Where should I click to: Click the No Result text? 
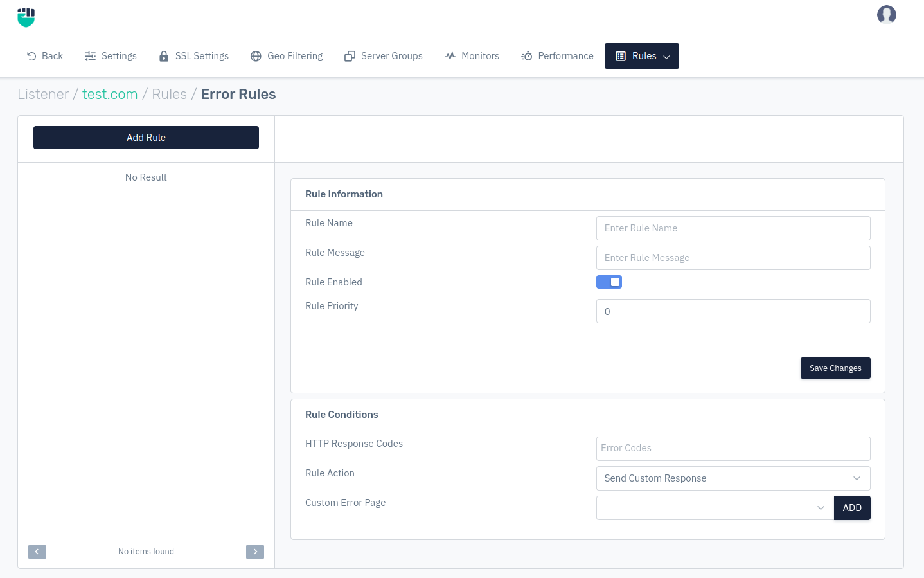[146, 177]
